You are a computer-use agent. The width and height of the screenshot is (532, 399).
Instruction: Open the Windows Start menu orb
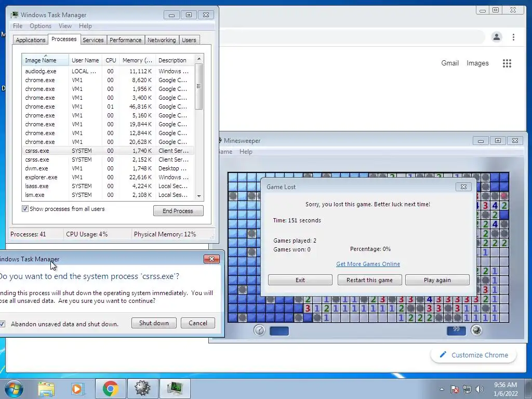(x=14, y=389)
